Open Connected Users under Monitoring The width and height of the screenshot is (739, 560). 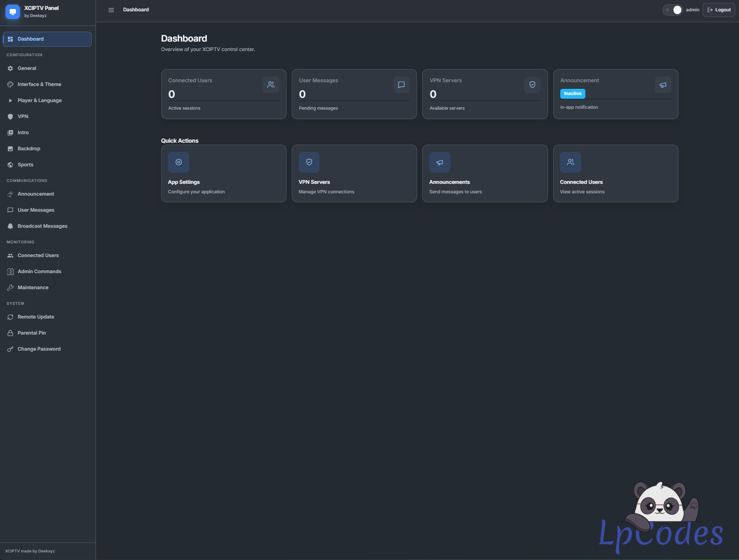[x=47, y=256]
